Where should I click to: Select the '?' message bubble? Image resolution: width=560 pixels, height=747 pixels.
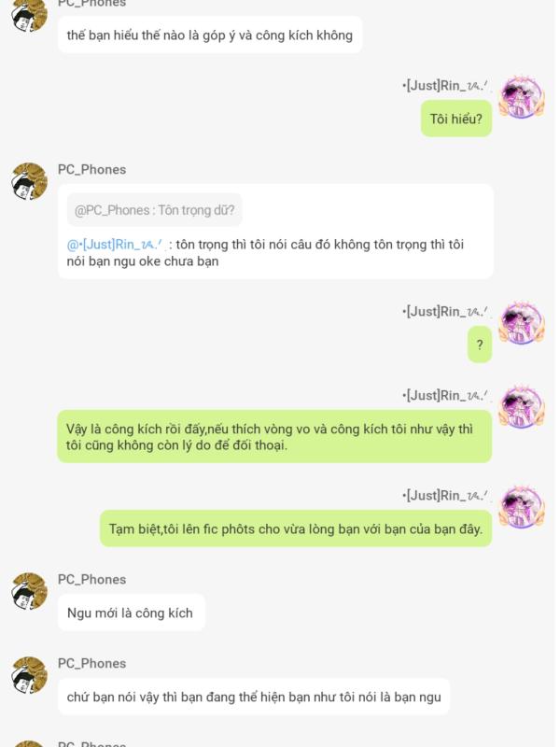pos(480,345)
